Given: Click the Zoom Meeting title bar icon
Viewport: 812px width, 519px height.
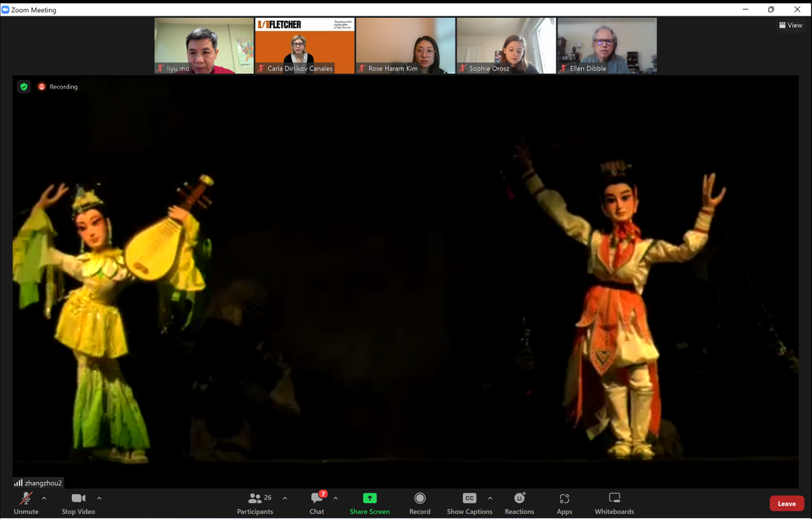Looking at the screenshot, I should click(x=5, y=9).
